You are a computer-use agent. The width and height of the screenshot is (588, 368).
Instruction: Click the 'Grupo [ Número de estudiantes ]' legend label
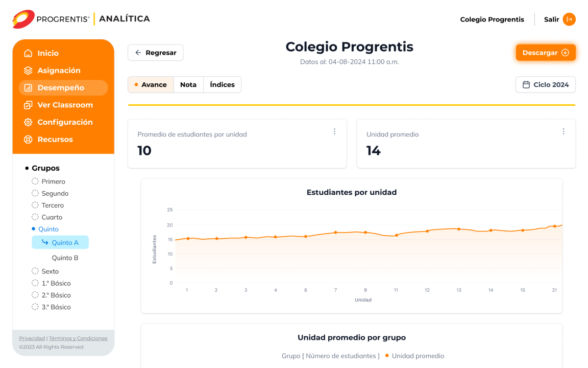(x=331, y=356)
